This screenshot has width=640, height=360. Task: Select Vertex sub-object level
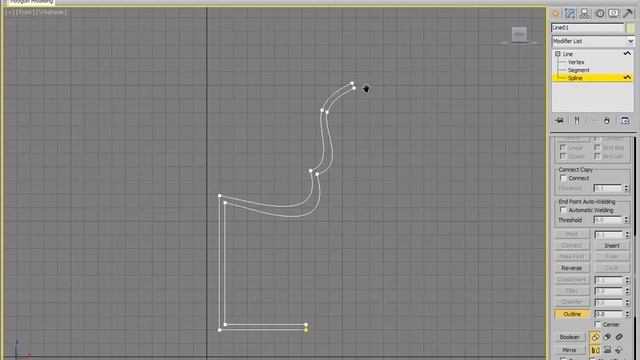point(576,62)
